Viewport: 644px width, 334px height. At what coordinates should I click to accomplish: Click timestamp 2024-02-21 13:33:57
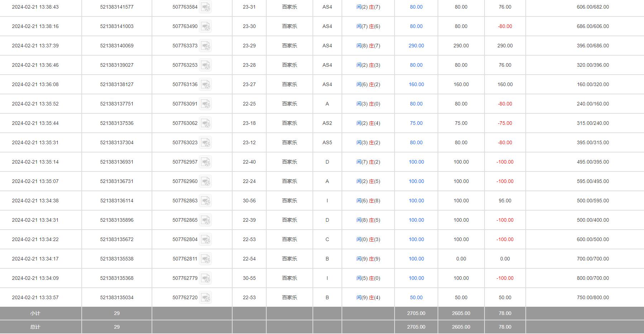tap(35, 297)
